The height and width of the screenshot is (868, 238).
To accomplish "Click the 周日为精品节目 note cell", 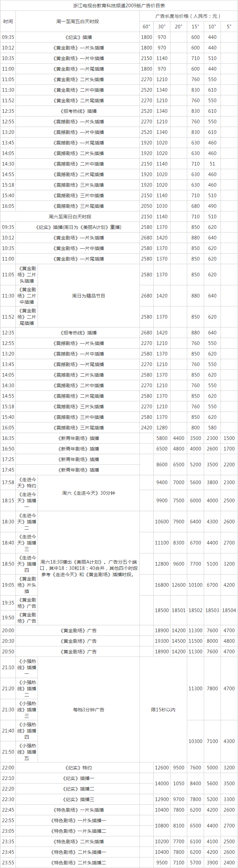I will (89, 295).
